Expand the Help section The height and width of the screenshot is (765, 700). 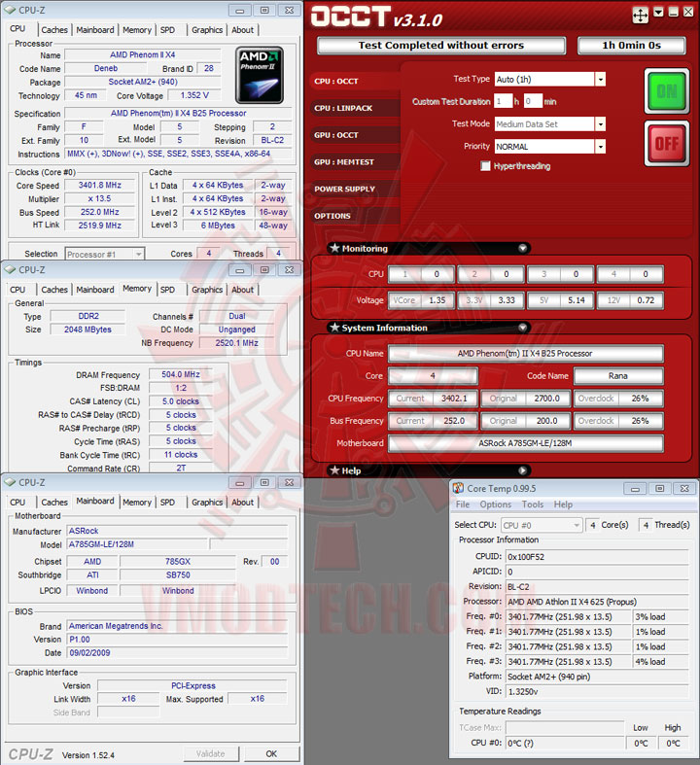click(522, 470)
